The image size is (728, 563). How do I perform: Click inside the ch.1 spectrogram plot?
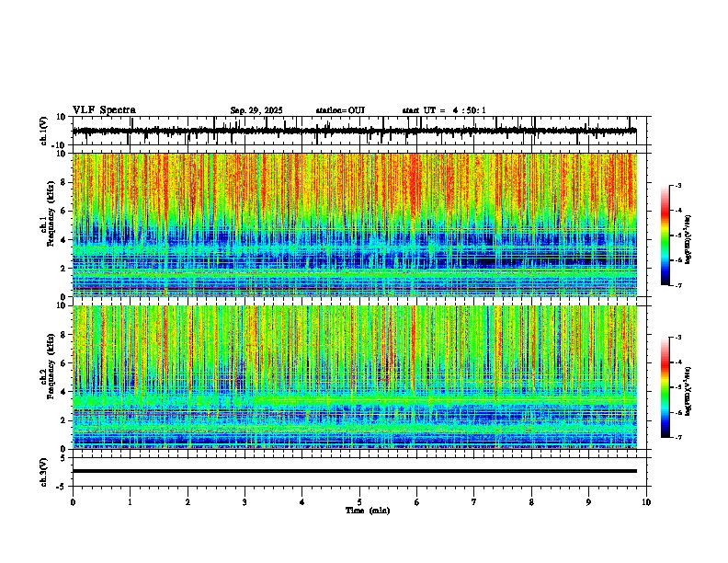pos(355,224)
